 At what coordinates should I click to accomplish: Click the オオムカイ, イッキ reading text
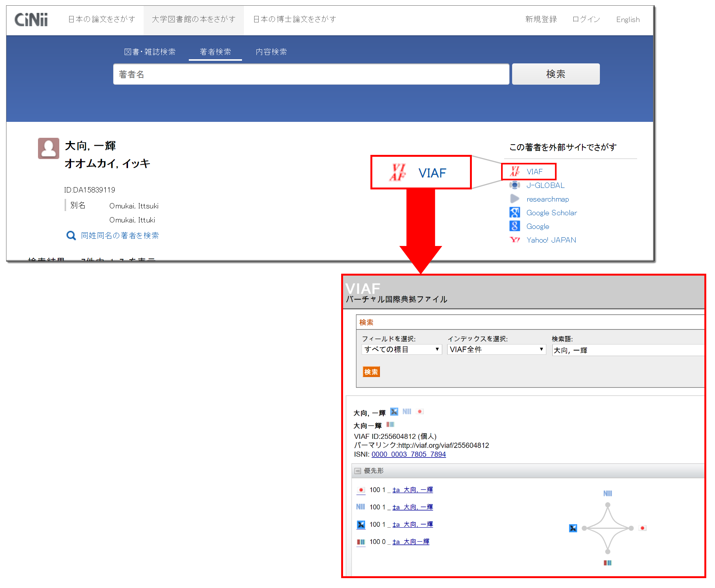pos(108,164)
